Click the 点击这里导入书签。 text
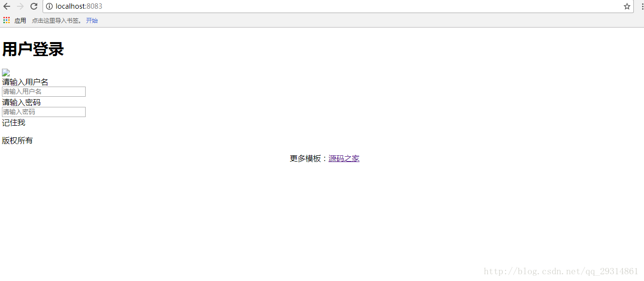 tap(57, 21)
